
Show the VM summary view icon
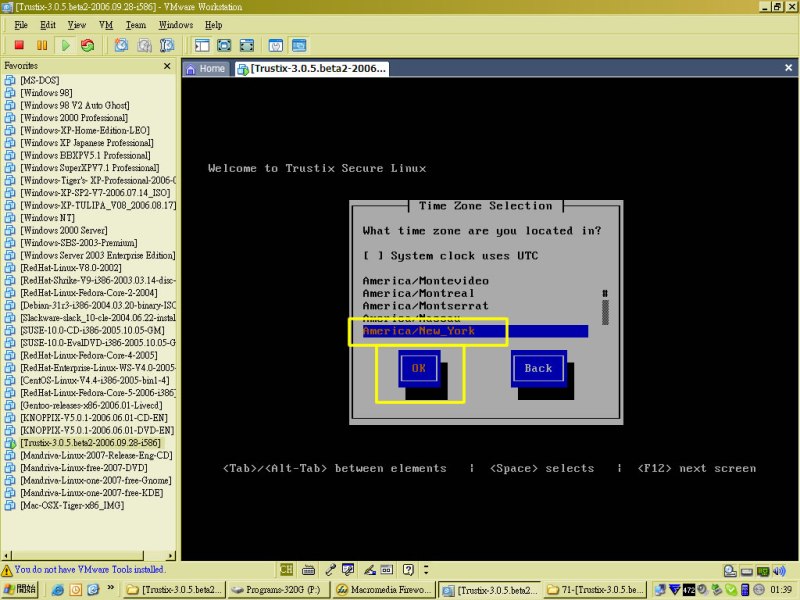click(x=276, y=45)
